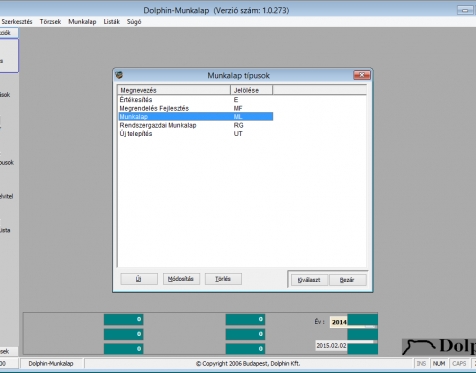Click the RG code cell
The image size is (476, 373).
coord(238,125)
